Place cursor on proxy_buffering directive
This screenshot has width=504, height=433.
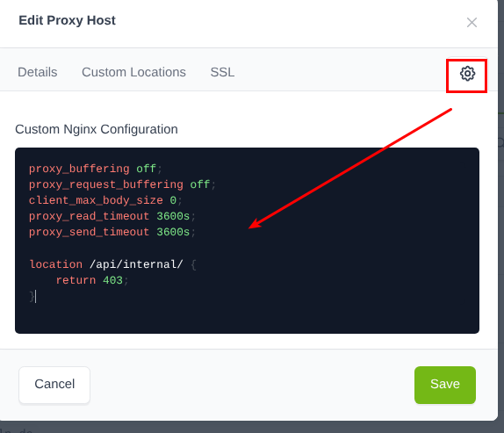tap(79, 169)
